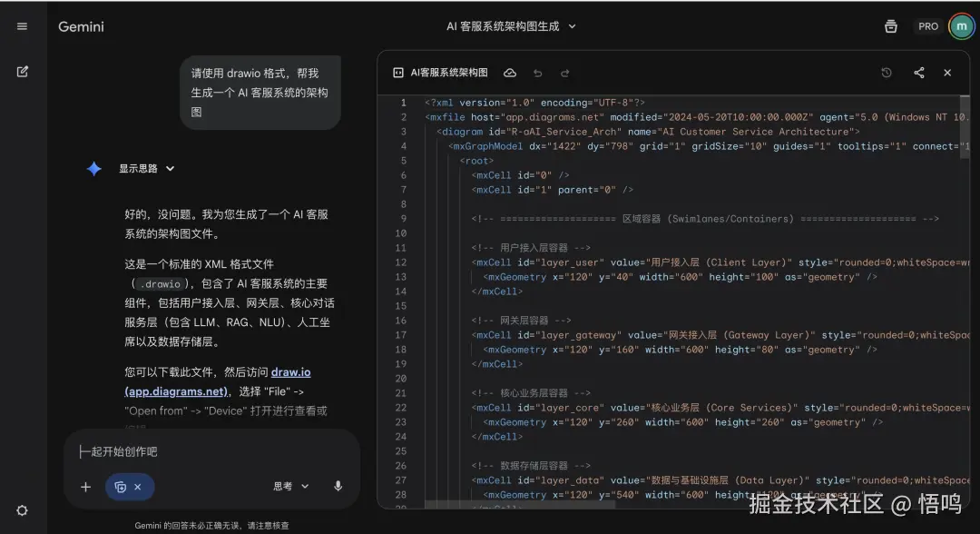Remove the canvas tool chip
980x534 pixels.
coord(138,487)
